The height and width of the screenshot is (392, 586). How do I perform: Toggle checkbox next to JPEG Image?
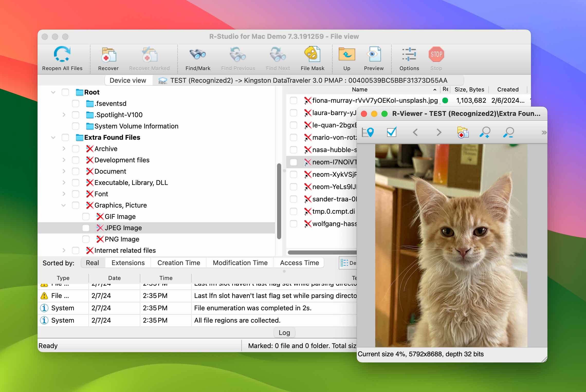tap(86, 228)
